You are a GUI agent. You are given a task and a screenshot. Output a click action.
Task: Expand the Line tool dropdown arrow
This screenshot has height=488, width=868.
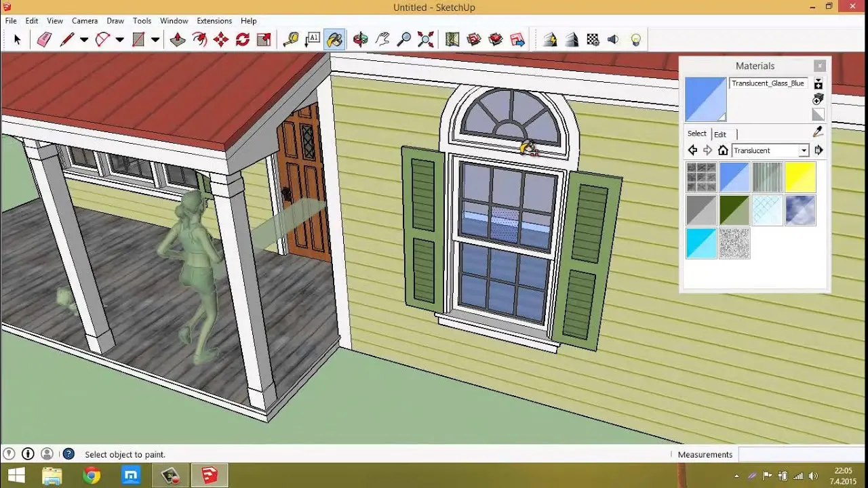[x=84, y=40]
